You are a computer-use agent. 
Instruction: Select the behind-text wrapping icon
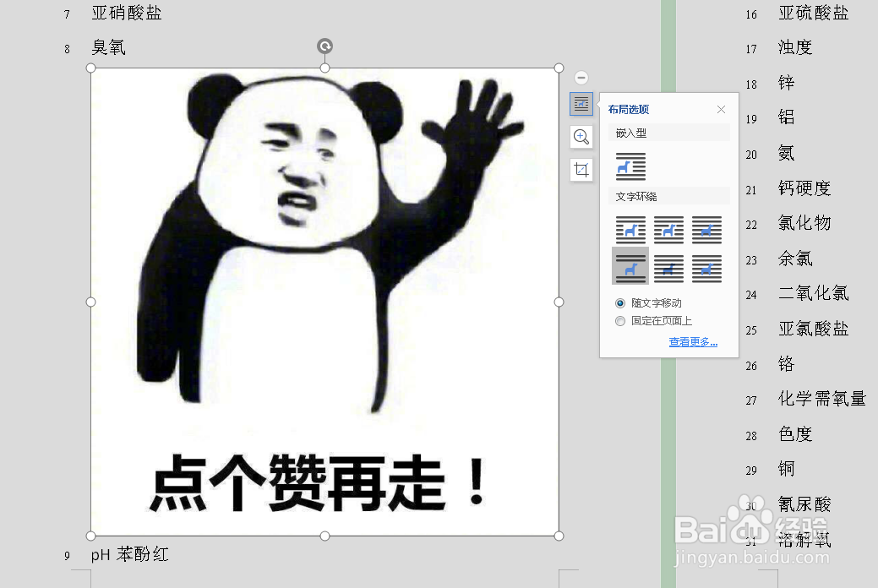668,269
